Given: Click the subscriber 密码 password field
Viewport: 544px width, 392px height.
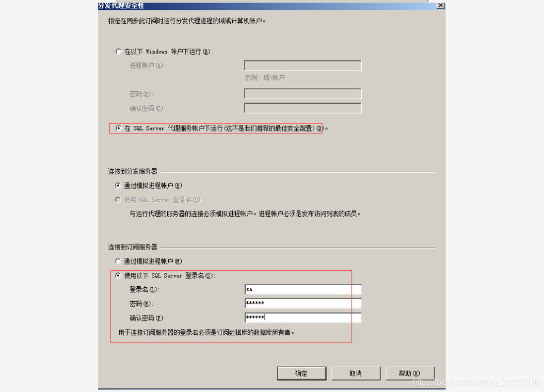Looking at the screenshot, I should click(x=303, y=303).
